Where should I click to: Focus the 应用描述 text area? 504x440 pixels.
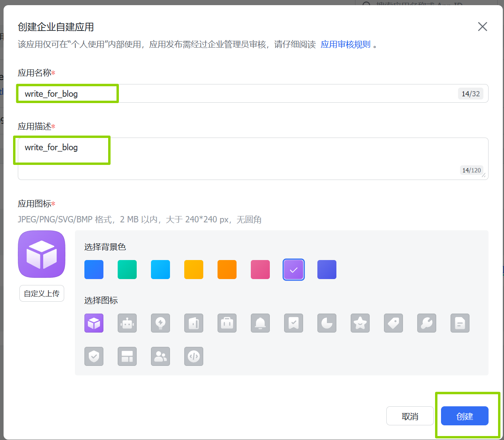click(x=253, y=159)
